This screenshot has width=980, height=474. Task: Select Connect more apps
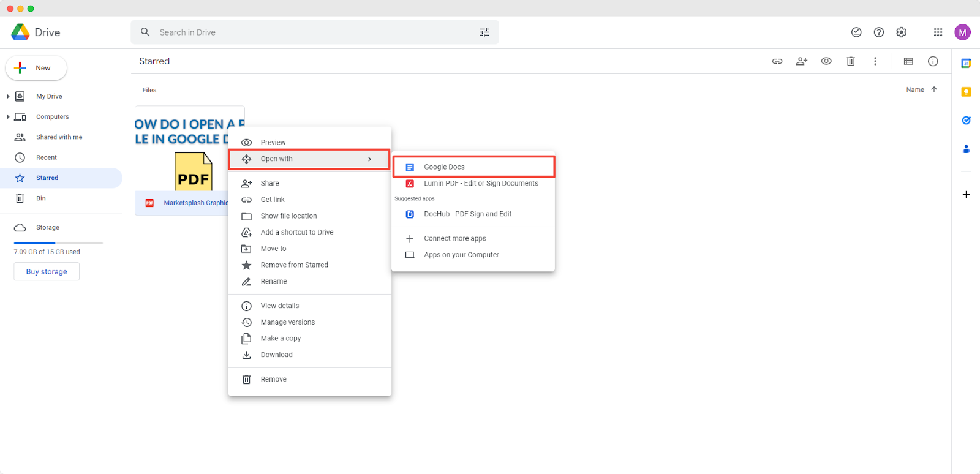473,238
